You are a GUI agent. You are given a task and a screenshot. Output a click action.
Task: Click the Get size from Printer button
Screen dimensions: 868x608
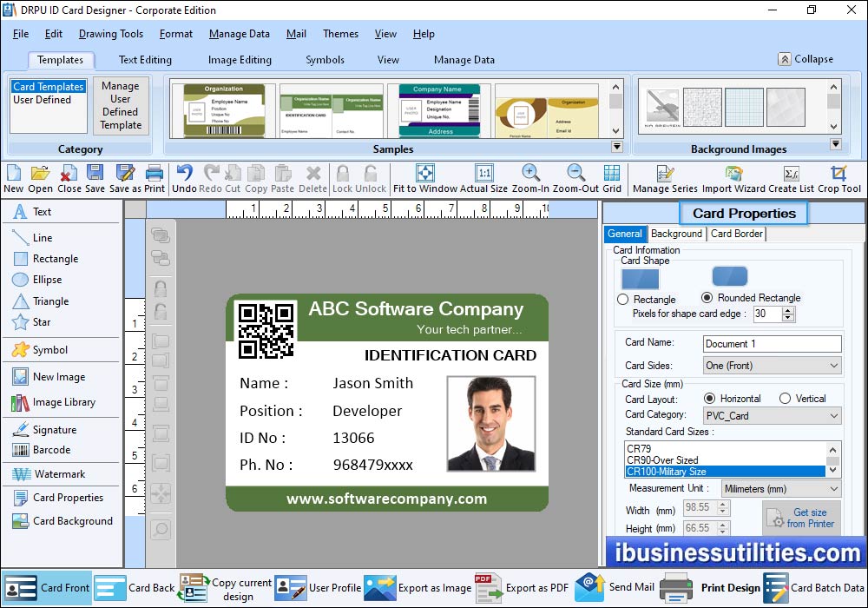click(x=801, y=519)
